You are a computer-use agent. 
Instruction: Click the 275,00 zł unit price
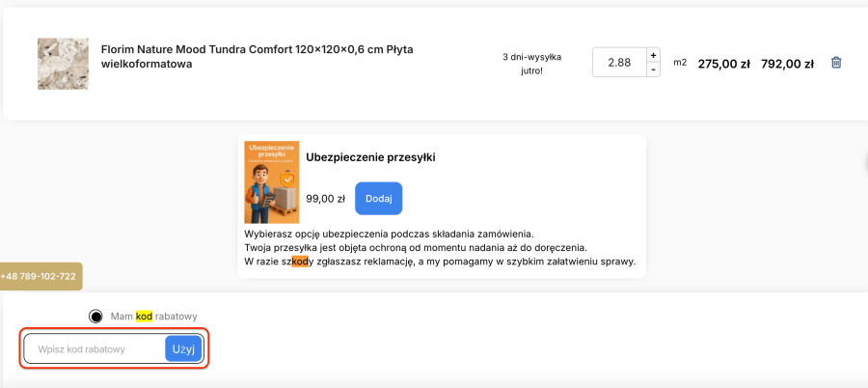click(x=723, y=64)
